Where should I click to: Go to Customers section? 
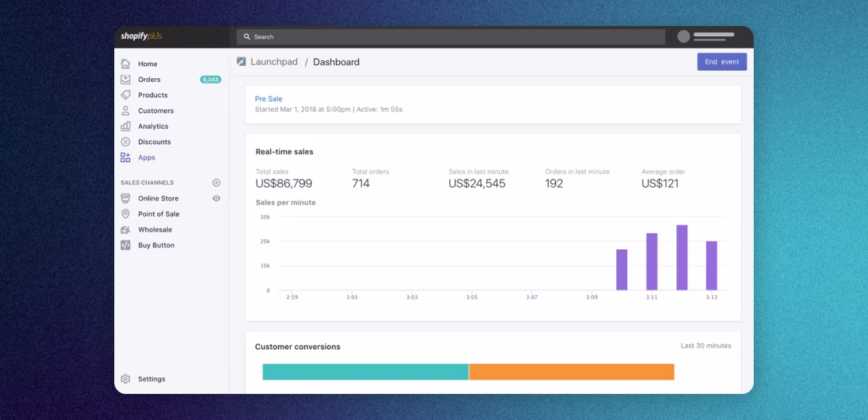tap(156, 111)
